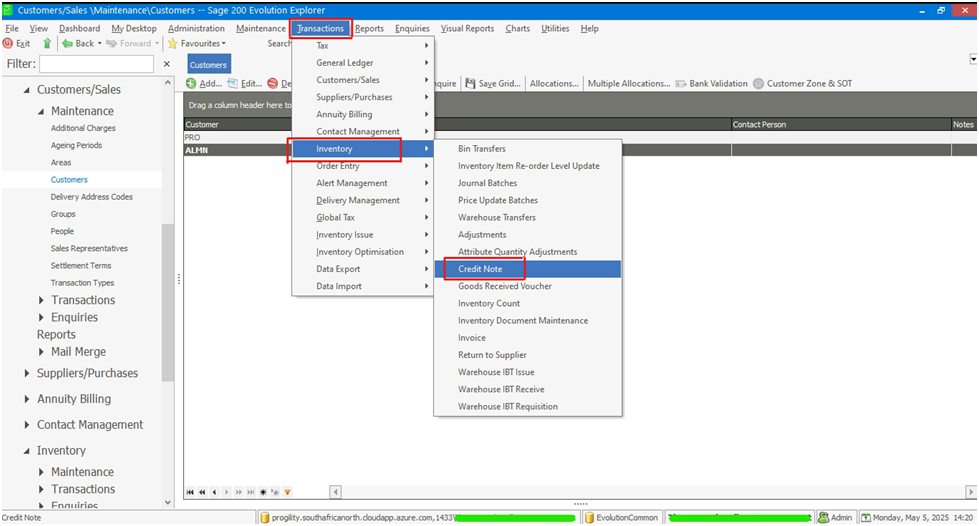Select the ALMN customer row

click(x=581, y=150)
